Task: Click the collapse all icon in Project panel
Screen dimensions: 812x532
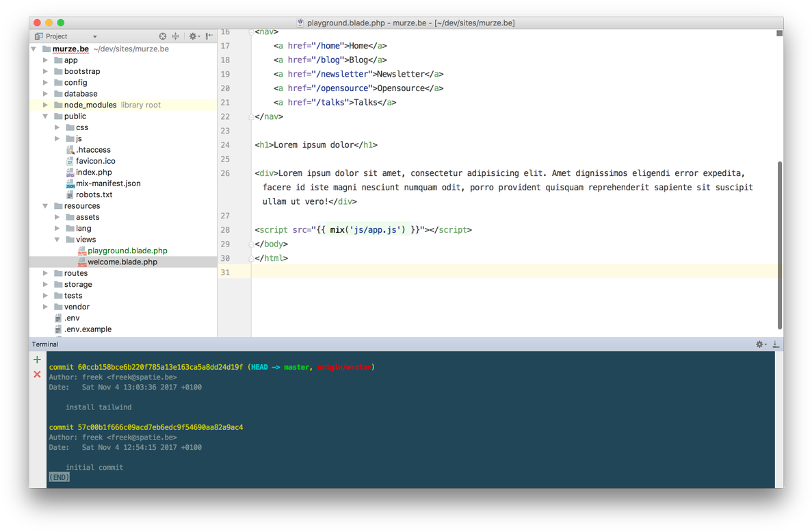Action: tap(176, 36)
